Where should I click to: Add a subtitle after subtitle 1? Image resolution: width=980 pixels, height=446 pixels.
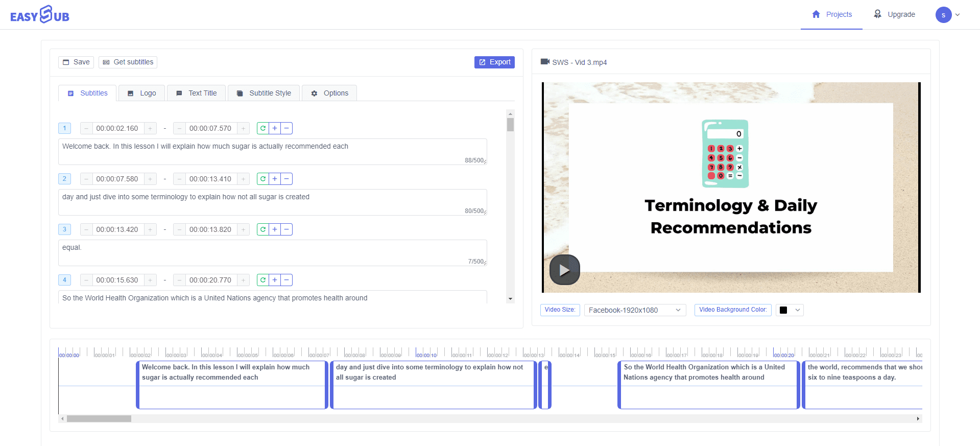[275, 128]
